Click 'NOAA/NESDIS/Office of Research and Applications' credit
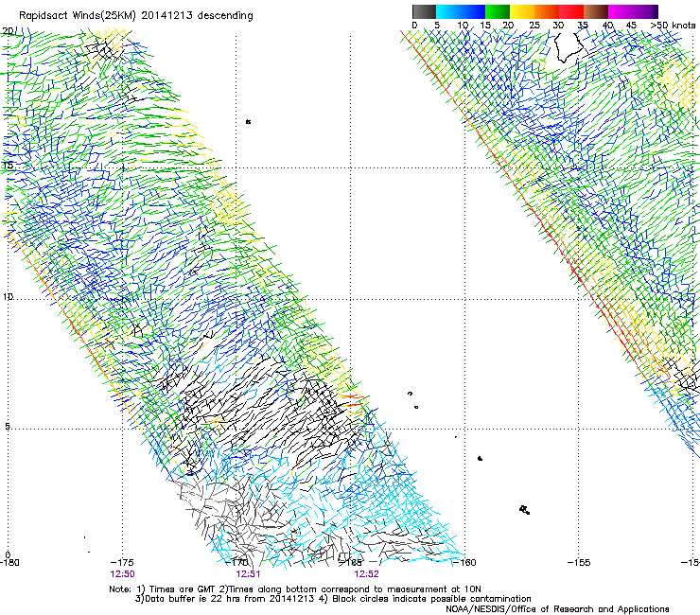700x615 pixels. [x=557, y=608]
